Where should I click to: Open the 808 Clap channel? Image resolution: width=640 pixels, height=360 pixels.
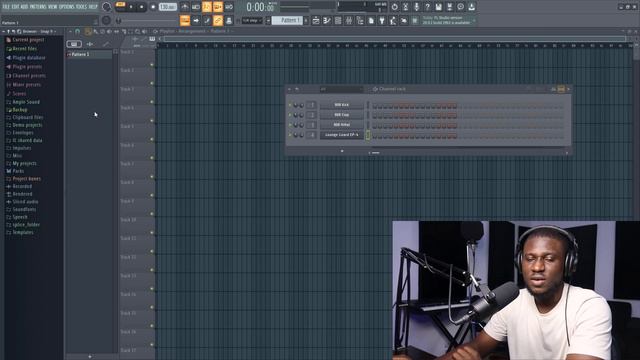point(341,115)
